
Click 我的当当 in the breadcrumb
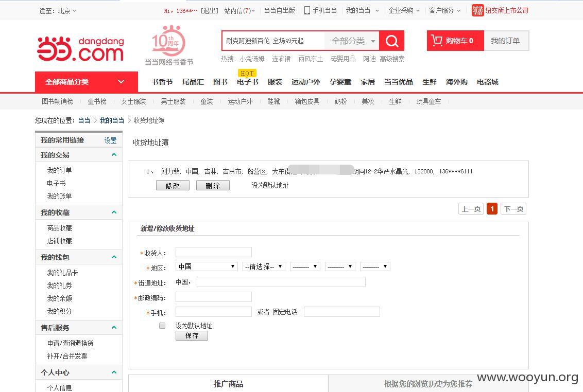click(x=112, y=120)
